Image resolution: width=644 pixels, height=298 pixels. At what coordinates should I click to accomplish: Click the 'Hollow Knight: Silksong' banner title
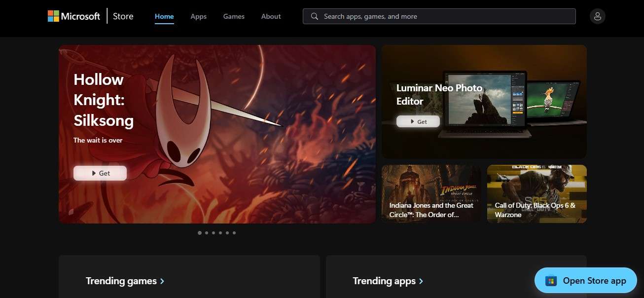tap(104, 100)
